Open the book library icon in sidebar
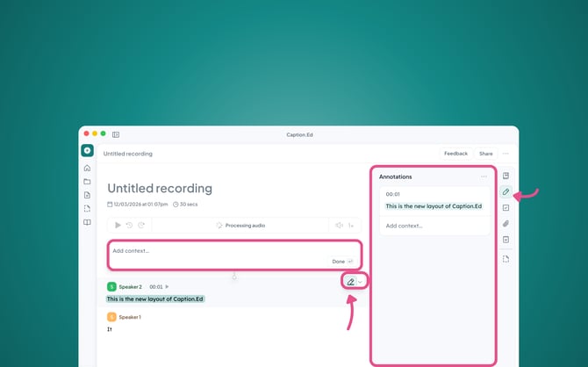 coord(87,222)
